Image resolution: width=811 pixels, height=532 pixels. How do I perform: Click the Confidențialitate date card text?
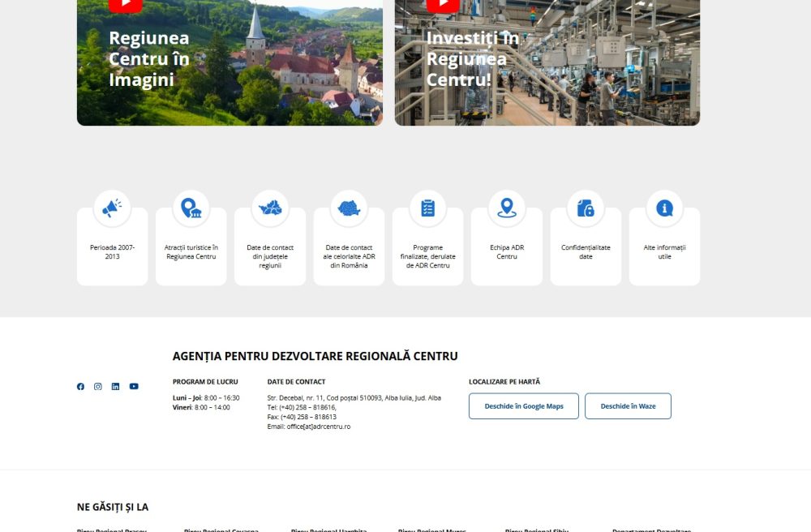click(586, 252)
